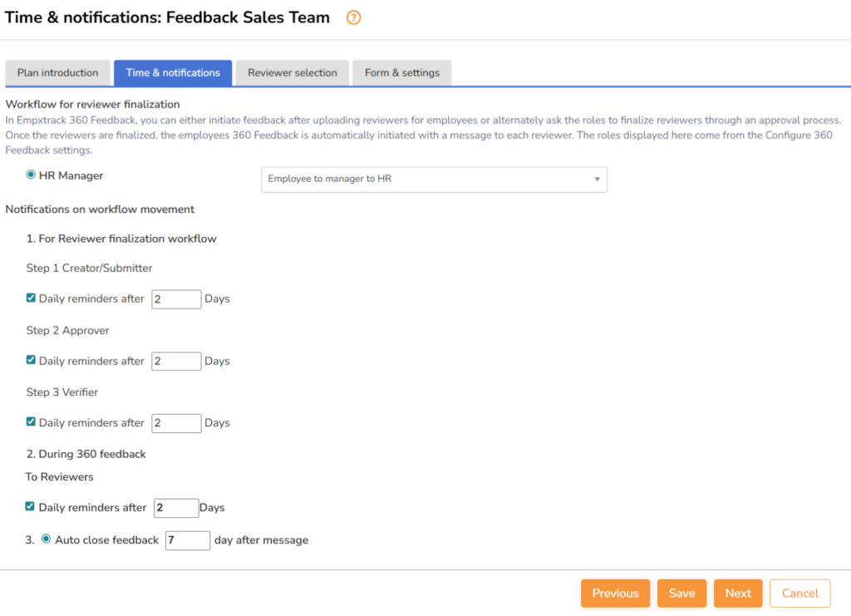Select the Auto close feedback radio button

[46, 539]
